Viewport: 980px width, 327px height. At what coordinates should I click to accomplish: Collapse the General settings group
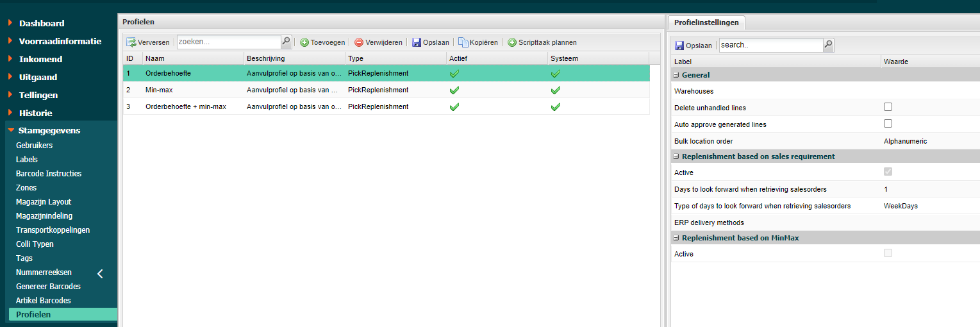(x=676, y=75)
